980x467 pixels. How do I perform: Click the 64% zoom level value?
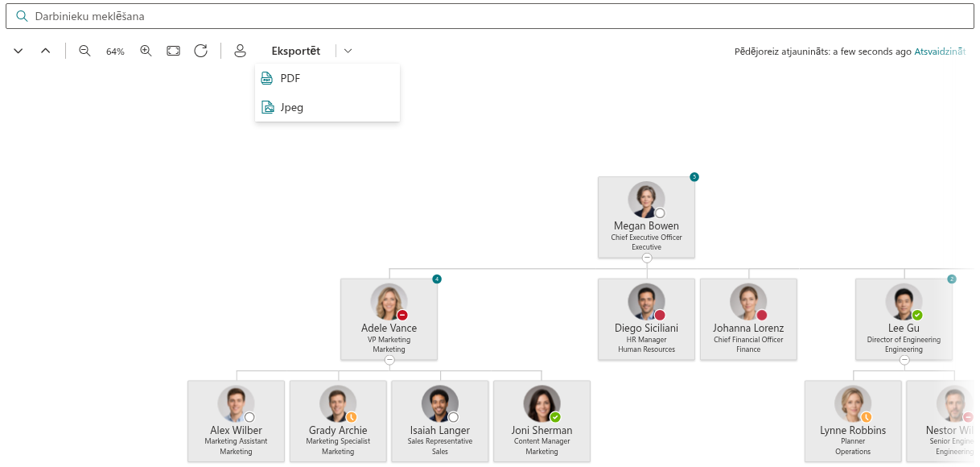pos(115,52)
